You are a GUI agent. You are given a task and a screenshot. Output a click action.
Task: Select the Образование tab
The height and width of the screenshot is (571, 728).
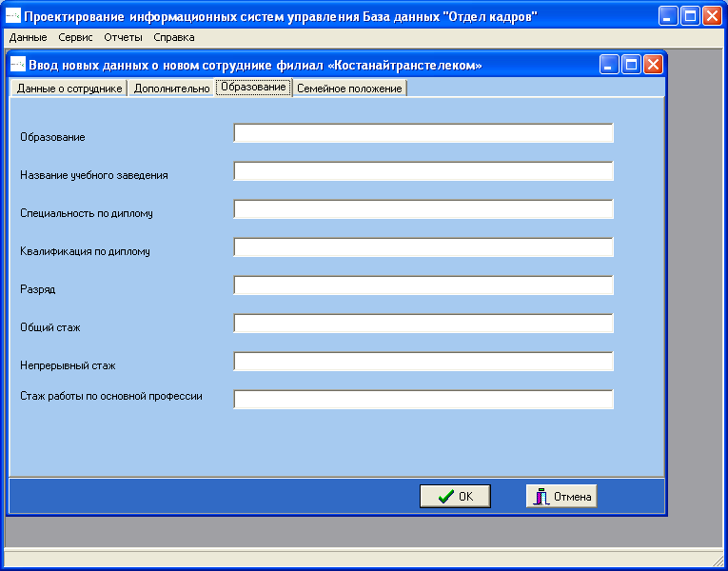[253, 87]
